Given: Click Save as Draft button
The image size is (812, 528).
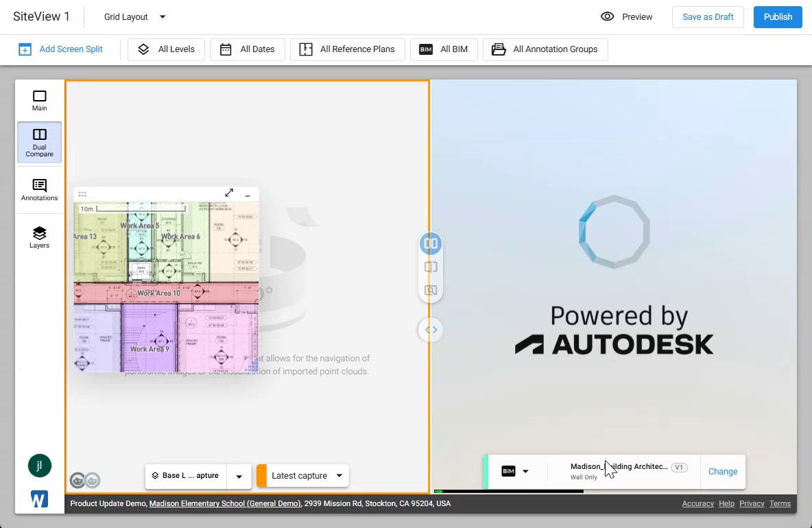Looking at the screenshot, I should (708, 17).
